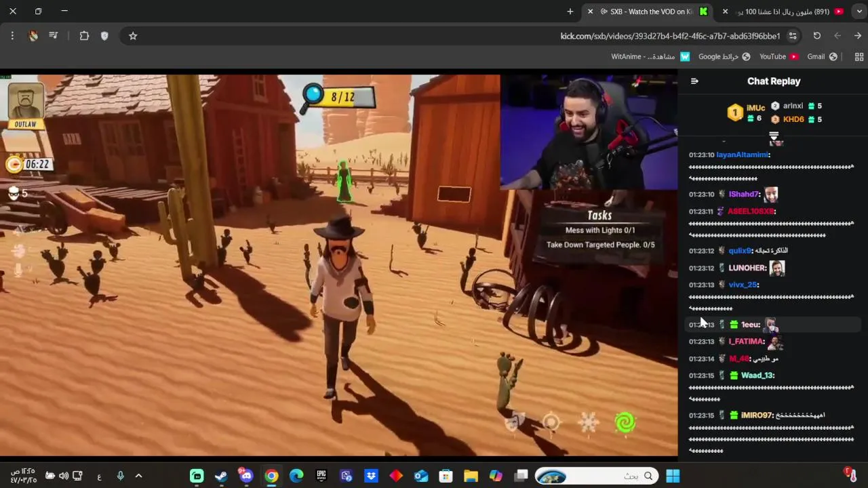
Task: Open Microsoft Edge from the taskbar
Action: pos(296,476)
